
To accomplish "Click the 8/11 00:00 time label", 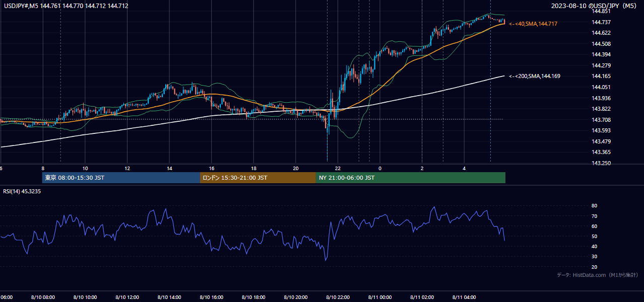I will (x=380, y=297).
